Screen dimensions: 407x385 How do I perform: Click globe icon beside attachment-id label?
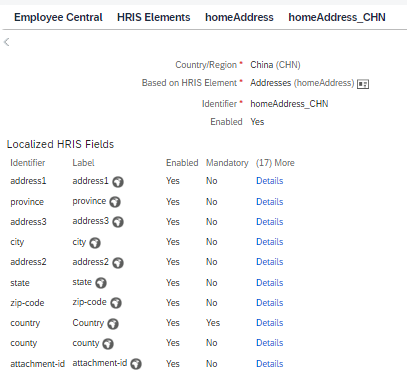(x=136, y=364)
